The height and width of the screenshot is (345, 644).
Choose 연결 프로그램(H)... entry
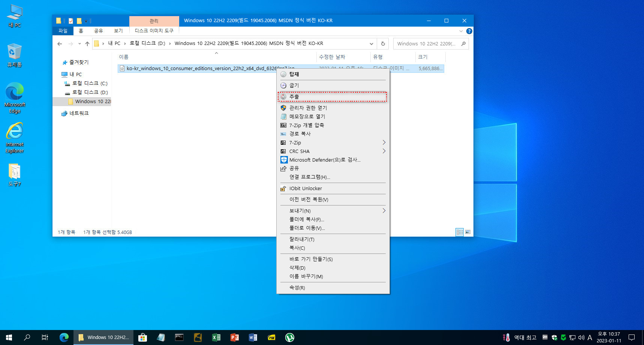333,177
